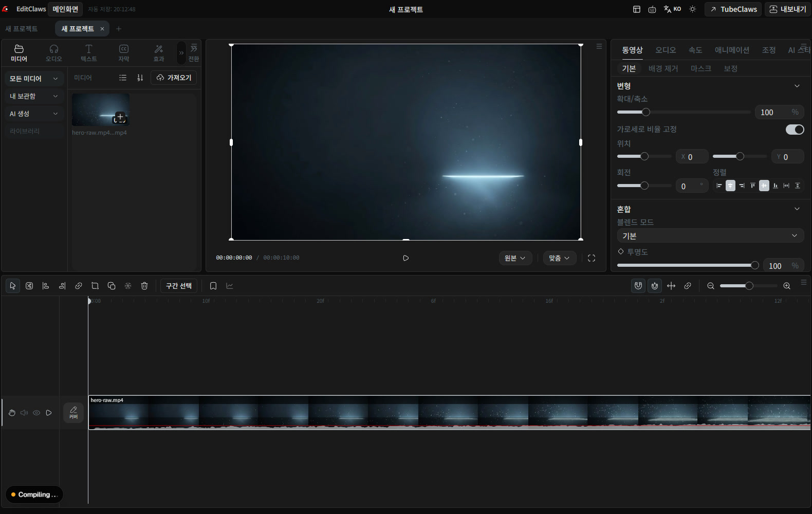
Task: Click the sort order icon in media panel
Action: 140,78
